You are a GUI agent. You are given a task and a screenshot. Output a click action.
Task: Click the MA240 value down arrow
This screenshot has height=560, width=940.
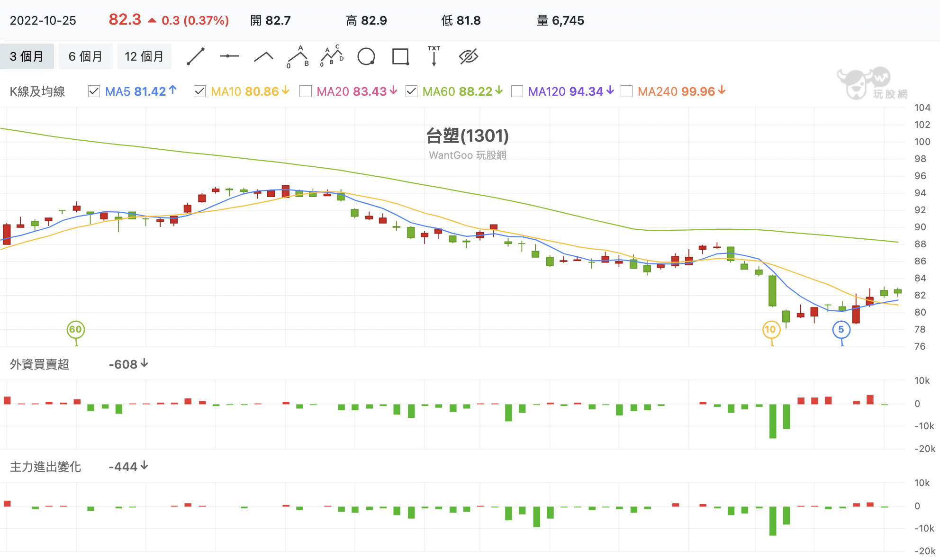coord(721,91)
